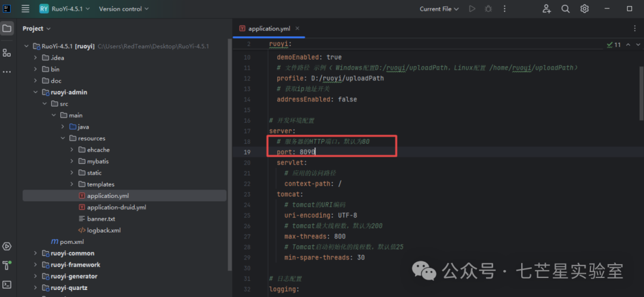Click the context-path: / line

point(313,184)
